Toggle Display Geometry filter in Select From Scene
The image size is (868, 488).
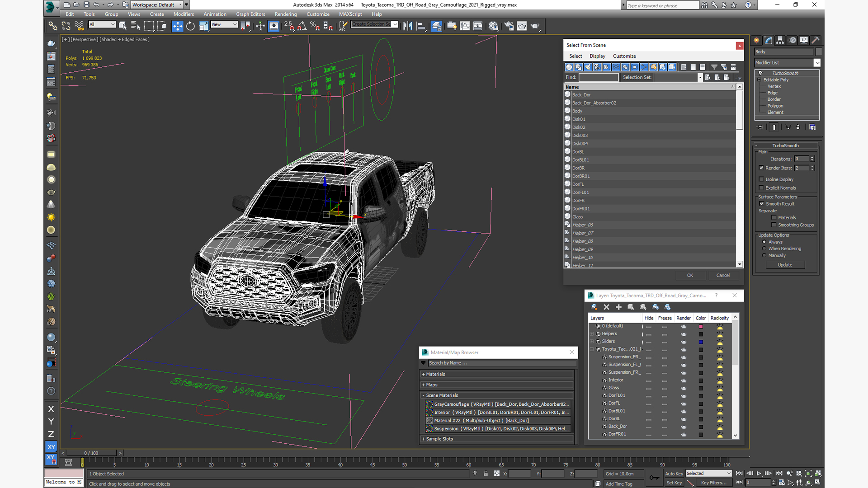[569, 67]
